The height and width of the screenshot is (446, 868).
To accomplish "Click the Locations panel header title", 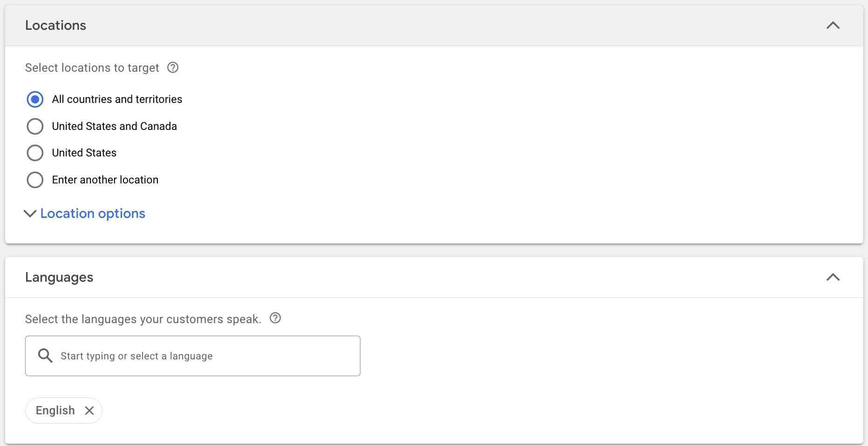I will tap(55, 26).
